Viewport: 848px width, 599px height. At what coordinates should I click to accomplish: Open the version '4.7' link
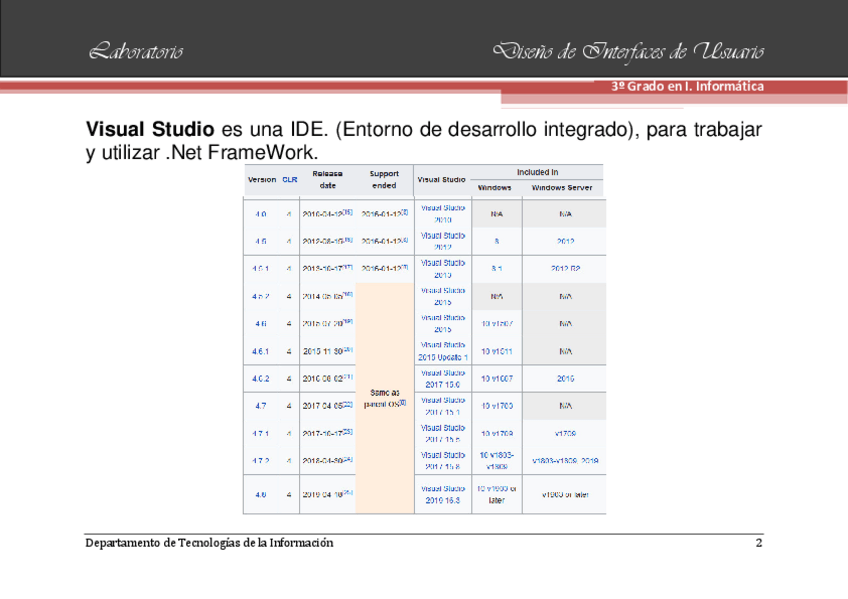261,406
